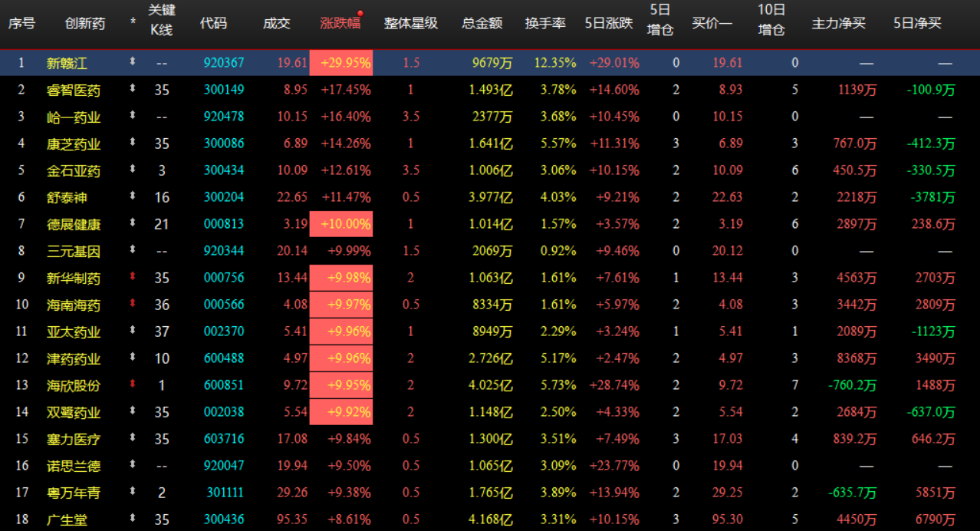
Task: Click the red pin icon beside 新华制药
Action: pyautogui.click(x=133, y=277)
